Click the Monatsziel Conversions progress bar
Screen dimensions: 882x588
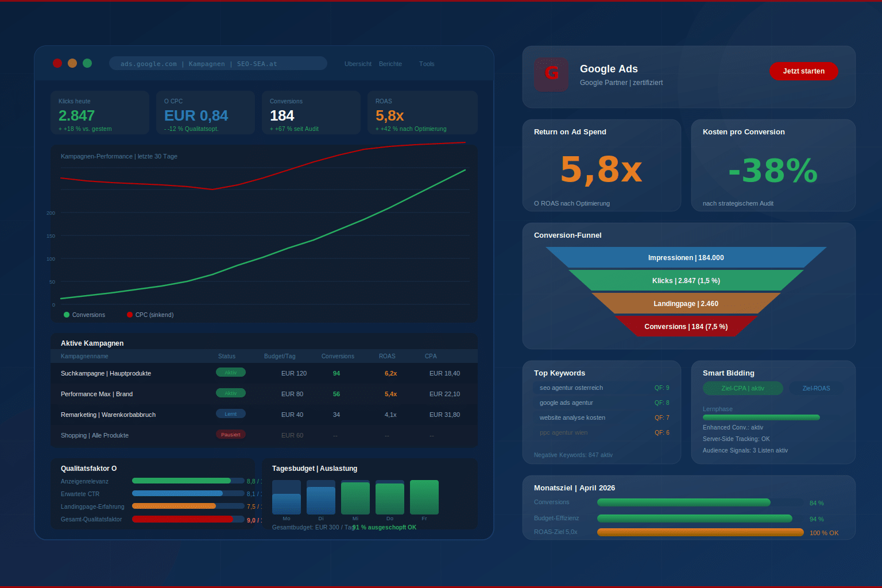point(684,502)
